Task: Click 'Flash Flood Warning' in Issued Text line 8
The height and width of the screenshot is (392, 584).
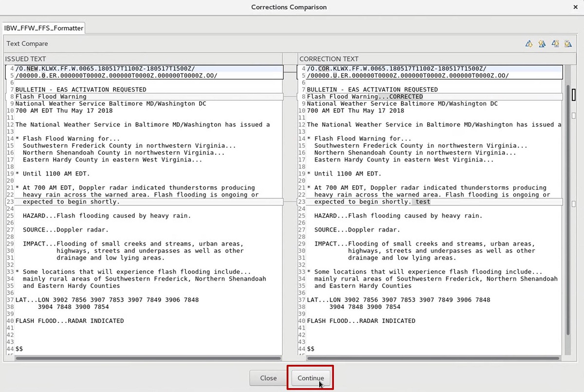Action: point(51,96)
